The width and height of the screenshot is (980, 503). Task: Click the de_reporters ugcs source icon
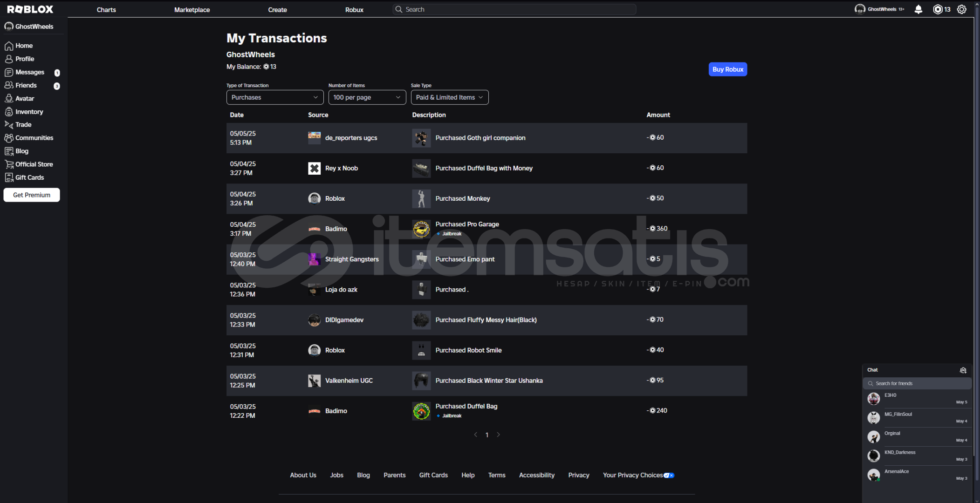tap(314, 138)
